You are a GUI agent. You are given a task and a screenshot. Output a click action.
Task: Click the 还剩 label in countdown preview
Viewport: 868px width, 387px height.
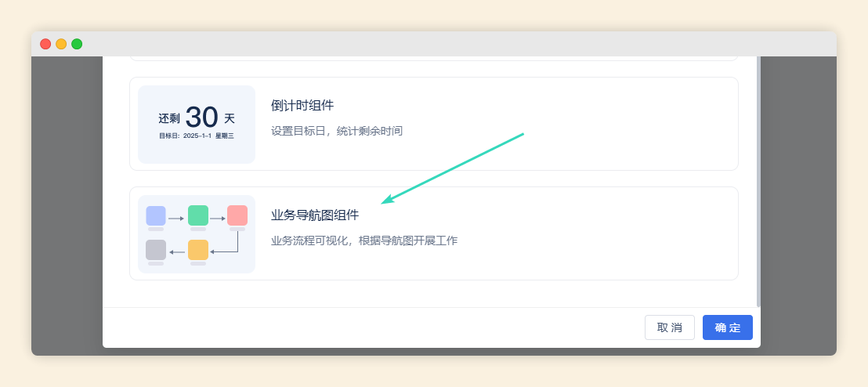click(x=169, y=118)
